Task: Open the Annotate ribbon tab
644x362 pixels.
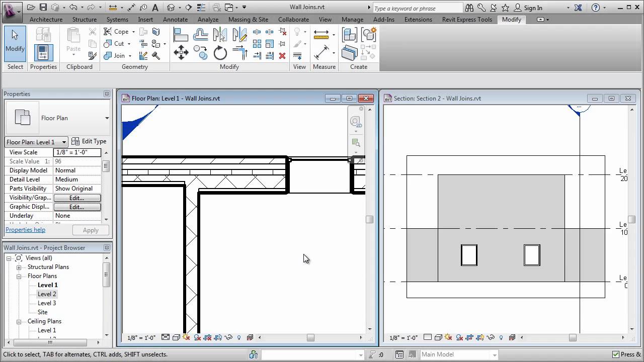Action: [175, 20]
